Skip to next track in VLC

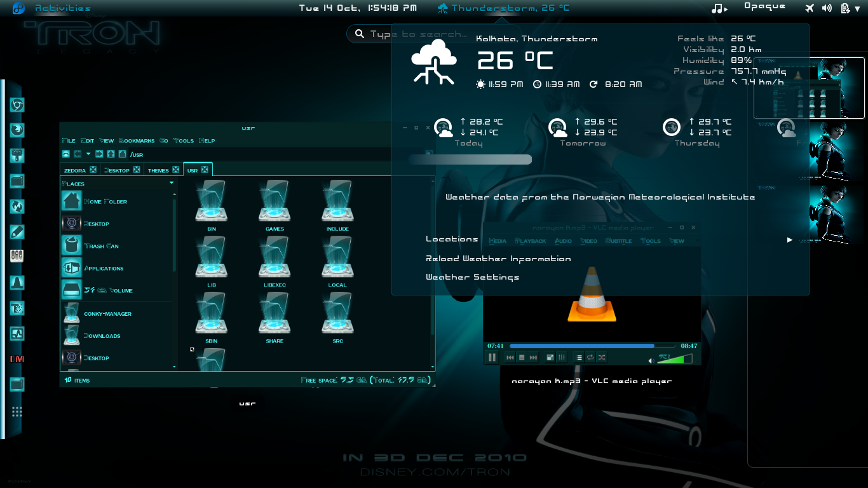(533, 358)
